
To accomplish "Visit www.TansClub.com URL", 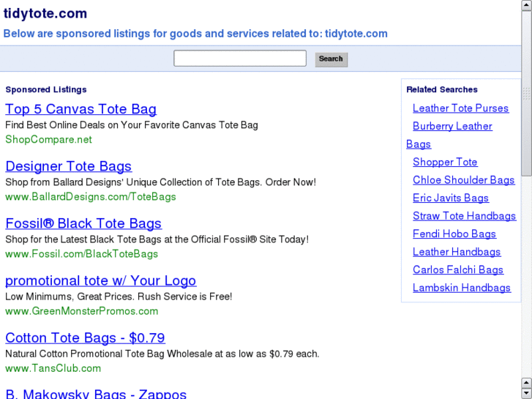I will tap(53, 368).
